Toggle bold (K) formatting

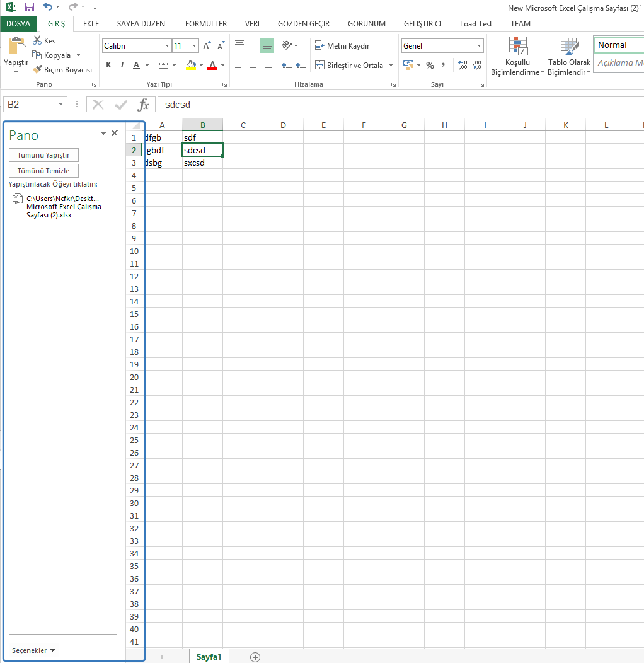(108, 65)
